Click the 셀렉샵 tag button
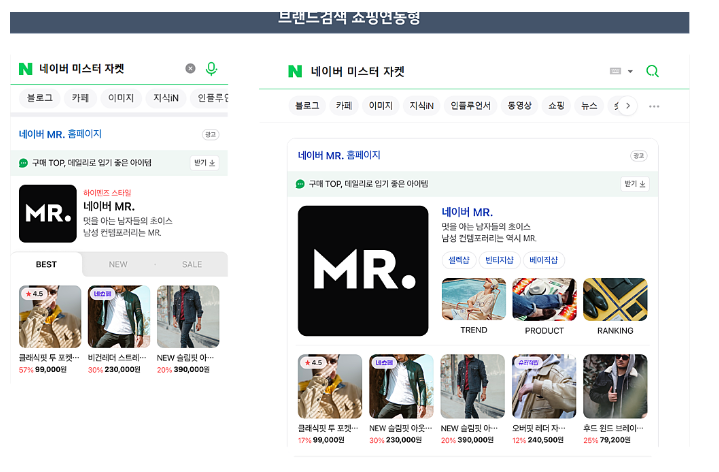 [x=459, y=260]
